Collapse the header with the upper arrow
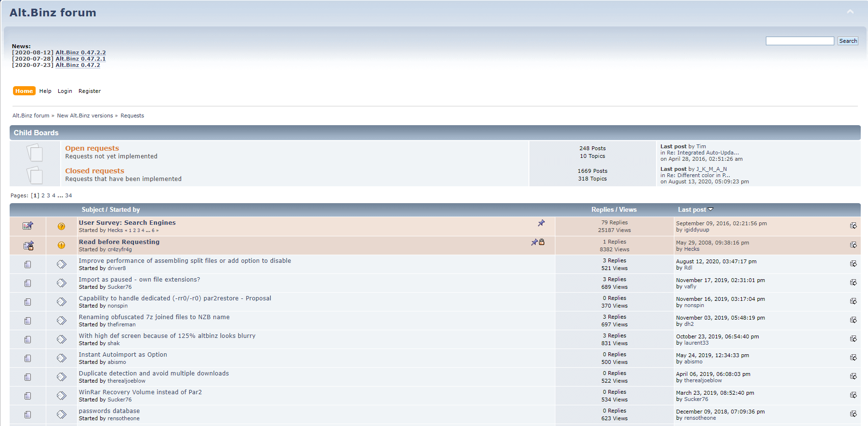The height and width of the screenshot is (426, 868). (850, 12)
